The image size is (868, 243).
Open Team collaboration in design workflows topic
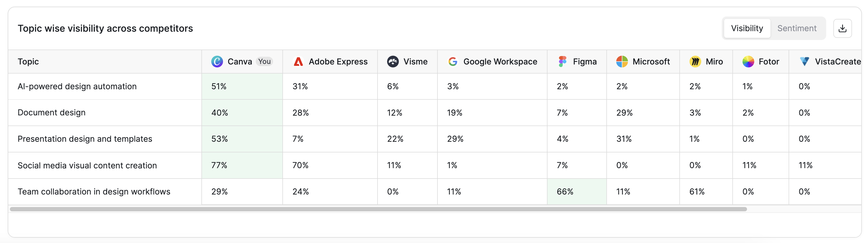94,192
